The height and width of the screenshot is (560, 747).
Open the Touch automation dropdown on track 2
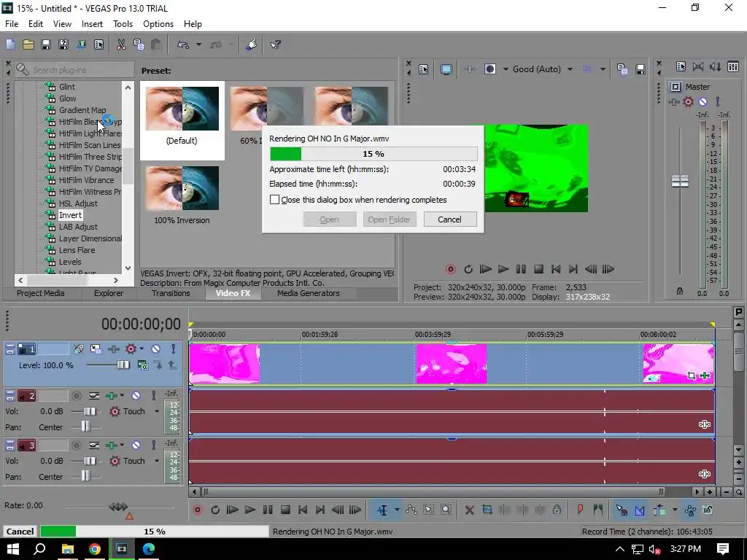pyautogui.click(x=157, y=411)
